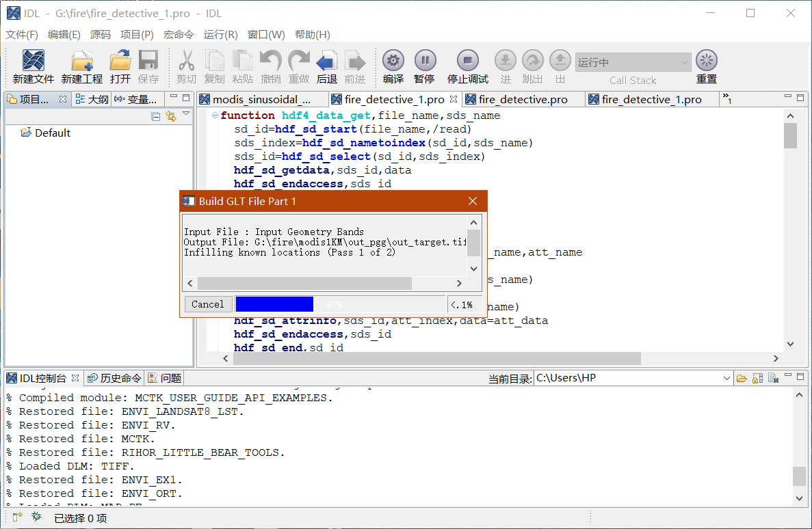Clear the IDL console output icon

[x=773, y=379]
